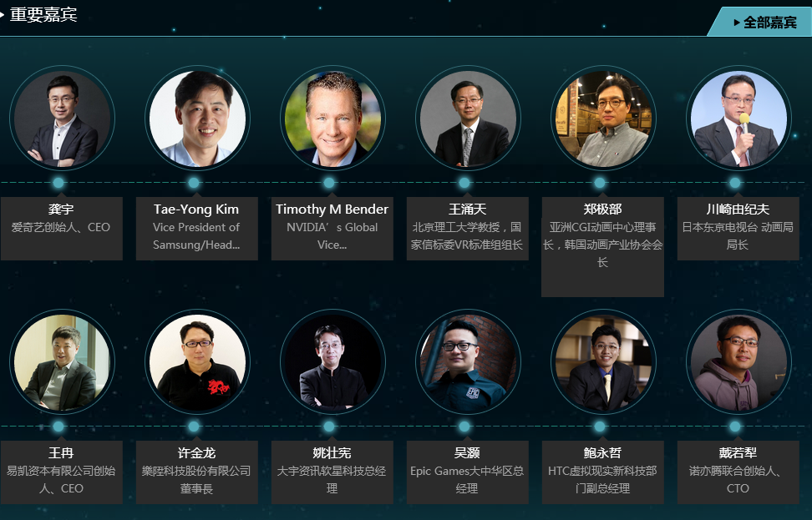Select 郑极部's portrait image

[603, 119]
